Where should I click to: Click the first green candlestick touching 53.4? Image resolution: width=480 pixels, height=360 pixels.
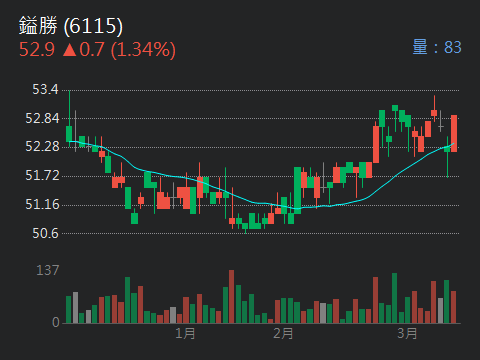click(x=69, y=119)
